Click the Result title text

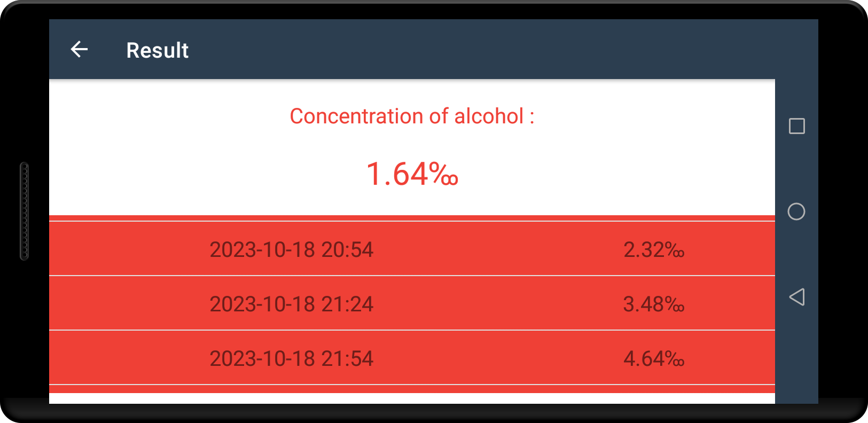[157, 50]
